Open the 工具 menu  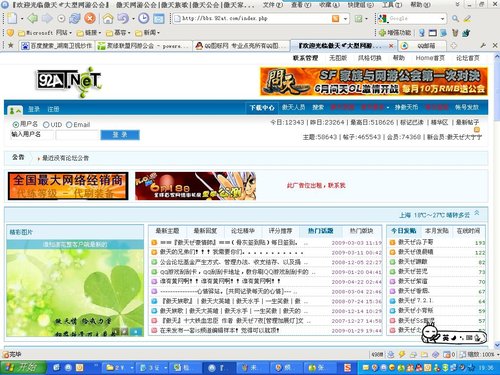[392, 5]
